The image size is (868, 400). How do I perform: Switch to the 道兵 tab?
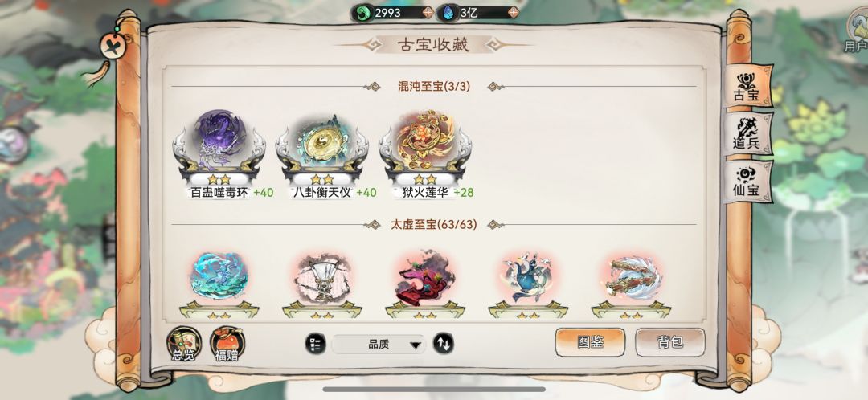(747, 134)
